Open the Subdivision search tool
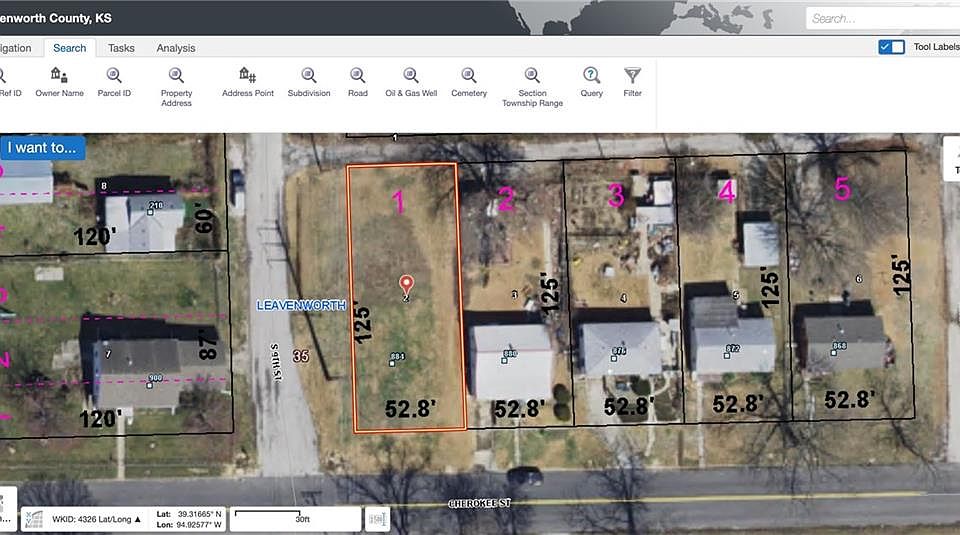 (x=309, y=82)
